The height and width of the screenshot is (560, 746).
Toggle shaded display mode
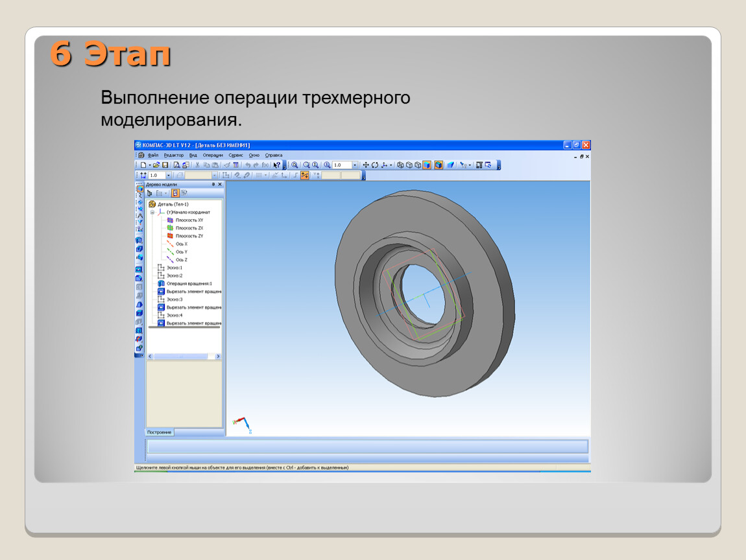coord(427,165)
